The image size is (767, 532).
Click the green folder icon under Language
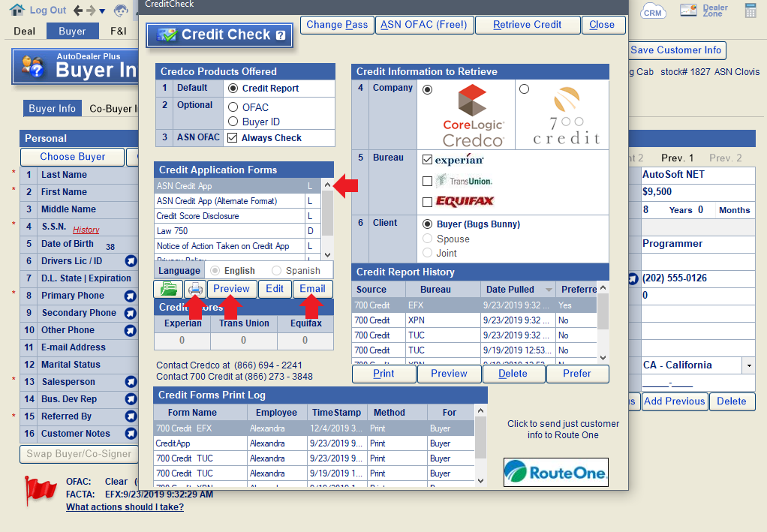click(169, 289)
